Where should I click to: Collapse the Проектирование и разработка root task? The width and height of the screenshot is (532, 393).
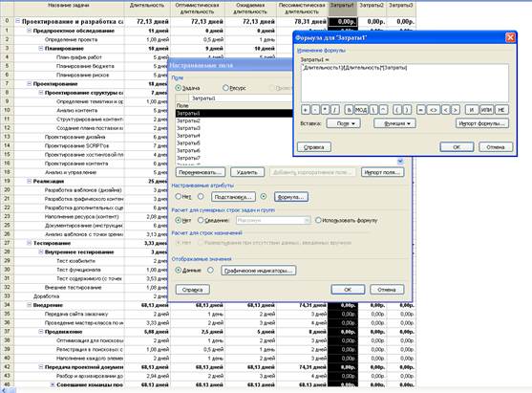click(x=17, y=21)
